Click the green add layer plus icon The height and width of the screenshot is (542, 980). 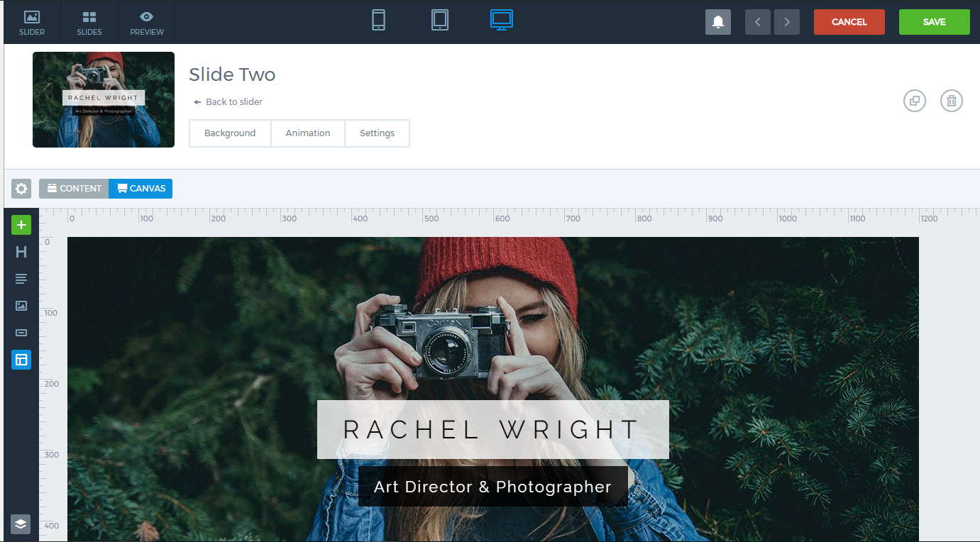pos(21,226)
